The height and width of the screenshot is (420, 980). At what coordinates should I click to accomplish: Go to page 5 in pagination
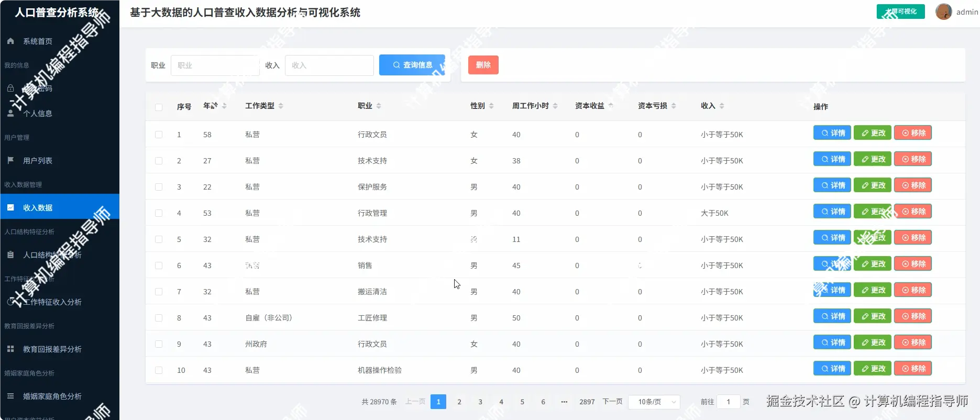coord(522,402)
